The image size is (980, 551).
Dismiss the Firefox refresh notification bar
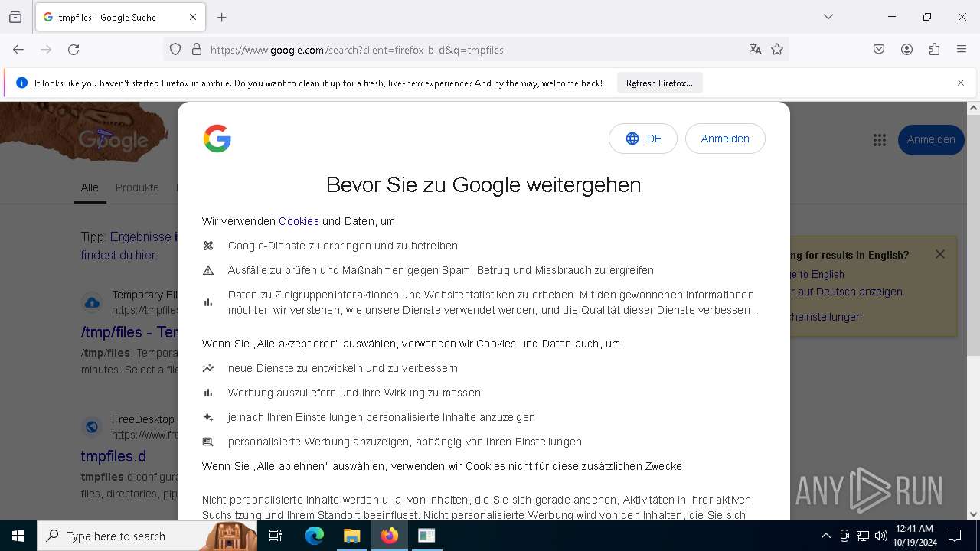click(x=961, y=83)
